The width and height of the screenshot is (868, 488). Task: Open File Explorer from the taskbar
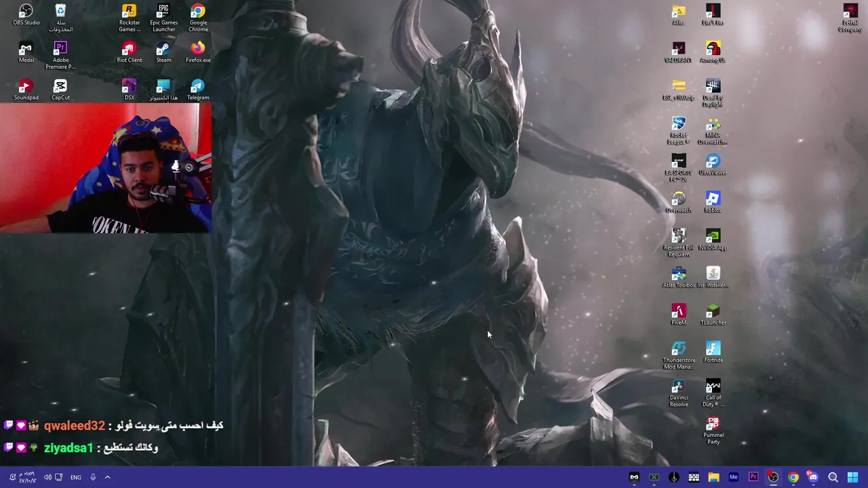[x=713, y=477]
